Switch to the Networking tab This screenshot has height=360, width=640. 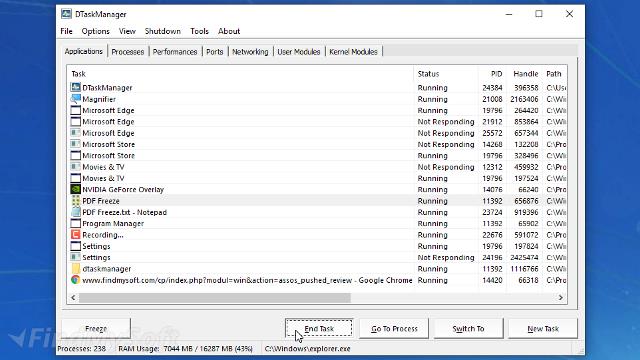tap(250, 52)
